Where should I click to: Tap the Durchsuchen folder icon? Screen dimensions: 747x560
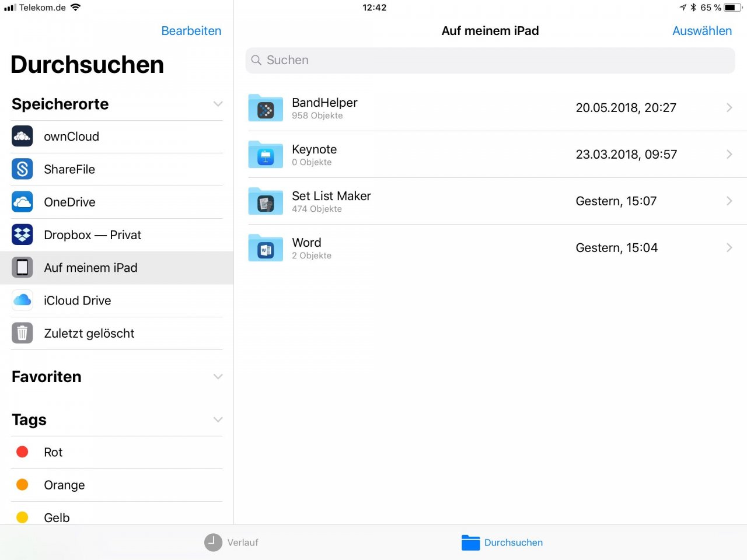click(470, 542)
